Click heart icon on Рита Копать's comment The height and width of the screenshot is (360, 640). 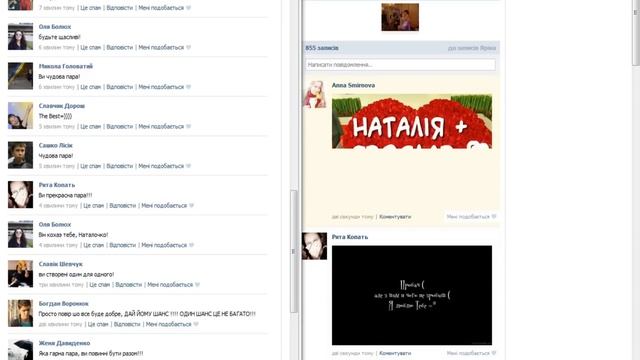coord(191,206)
